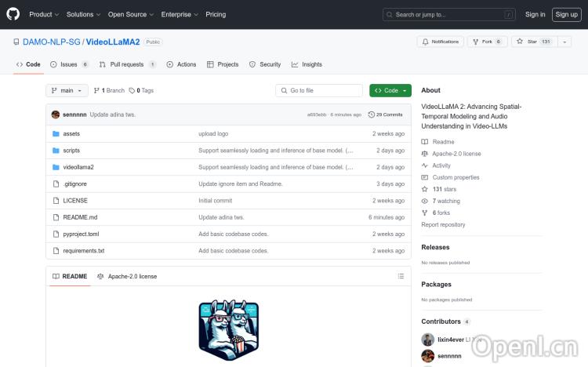Image resolution: width=588 pixels, height=367 pixels.
Task: Toggle Notifications for this repository
Action: pos(440,42)
